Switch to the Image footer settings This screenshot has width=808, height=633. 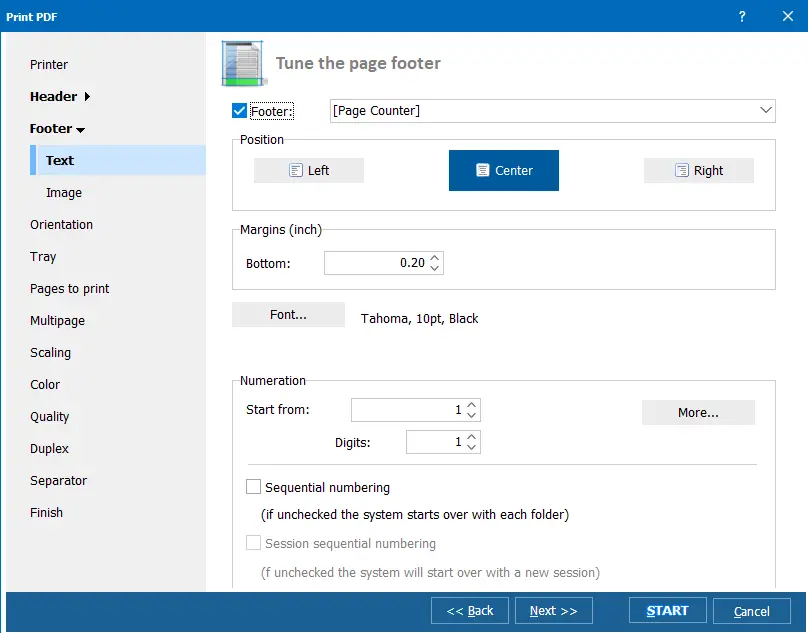click(63, 192)
